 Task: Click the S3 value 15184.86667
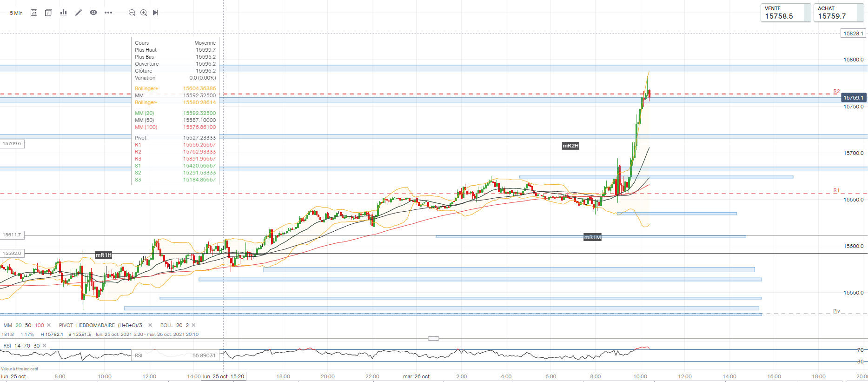coord(199,180)
